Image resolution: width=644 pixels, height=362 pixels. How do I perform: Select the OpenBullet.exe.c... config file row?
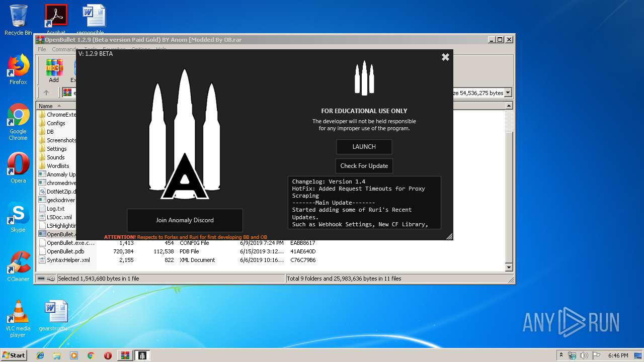(66, 243)
